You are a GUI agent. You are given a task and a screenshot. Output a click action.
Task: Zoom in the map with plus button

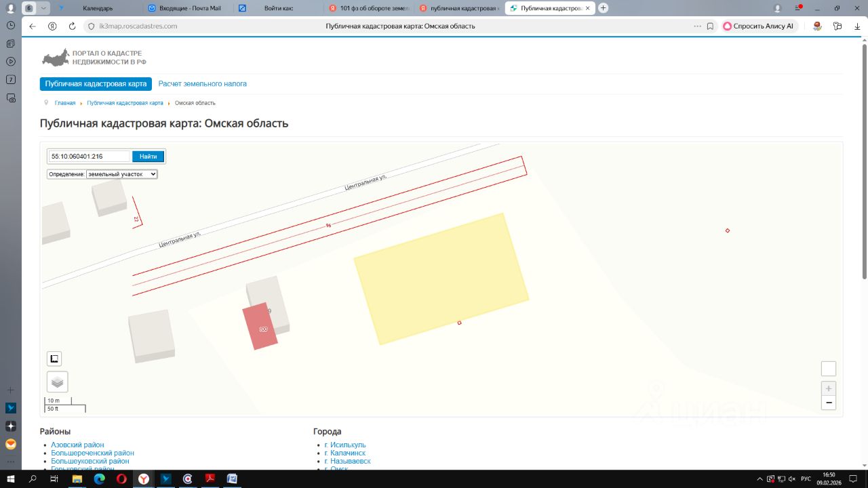(x=828, y=388)
